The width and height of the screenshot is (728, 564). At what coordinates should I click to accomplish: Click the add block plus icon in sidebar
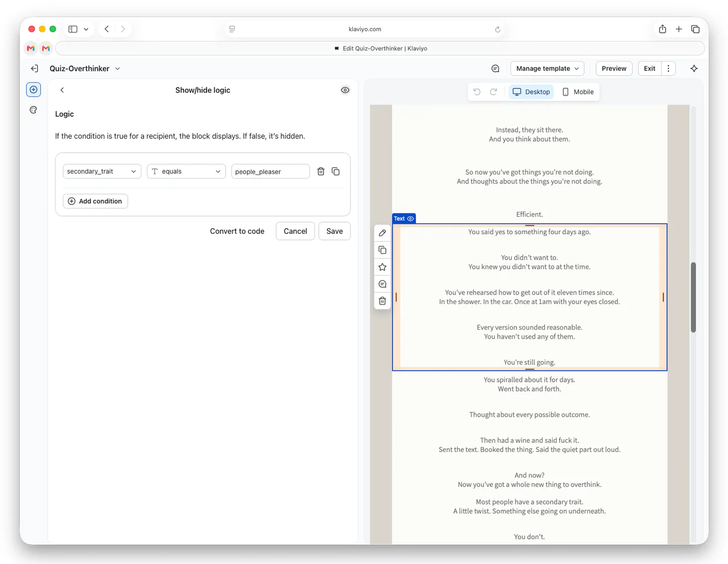(33, 90)
